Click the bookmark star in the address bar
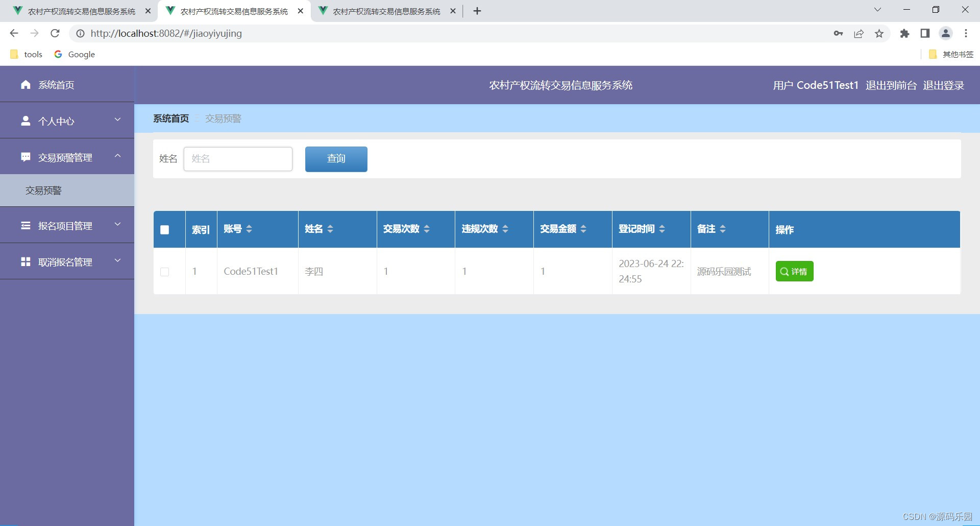 pyautogui.click(x=879, y=33)
